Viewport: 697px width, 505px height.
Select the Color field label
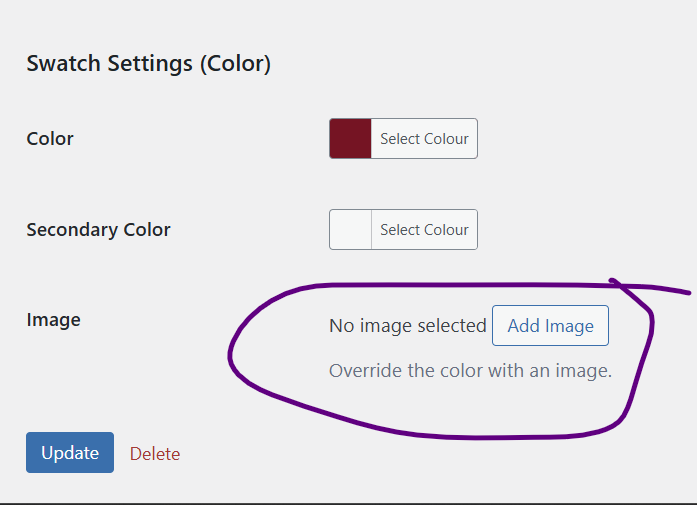tap(50, 139)
